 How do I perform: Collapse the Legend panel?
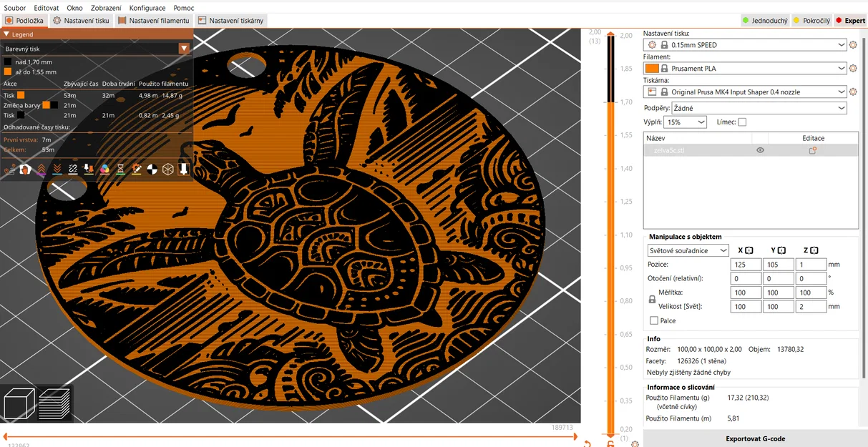(x=7, y=34)
